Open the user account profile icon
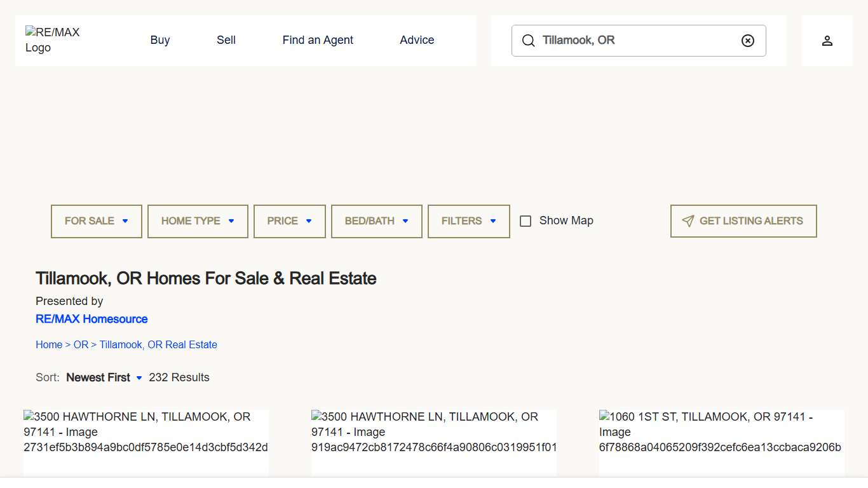 [x=827, y=41]
